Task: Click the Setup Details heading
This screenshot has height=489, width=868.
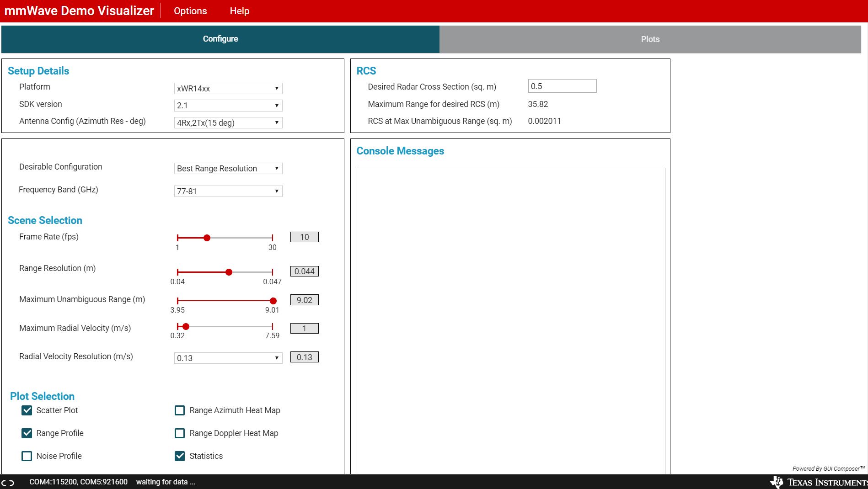Action: click(38, 71)
